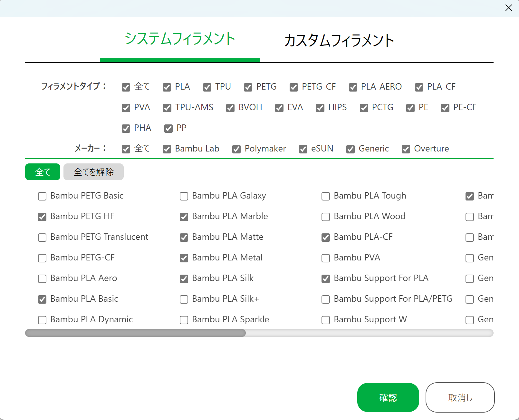Check the Bambu PLA Silk+ filament

point(184,299)
